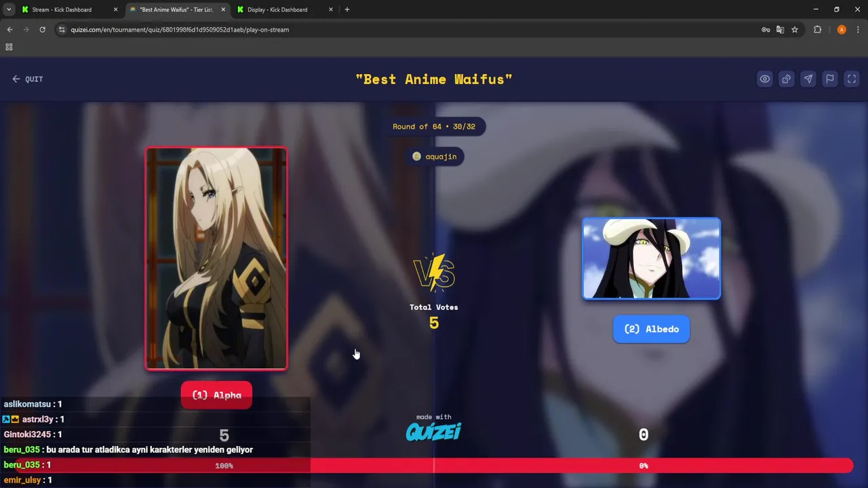Click the VS lightning emblem

point(434,272)
